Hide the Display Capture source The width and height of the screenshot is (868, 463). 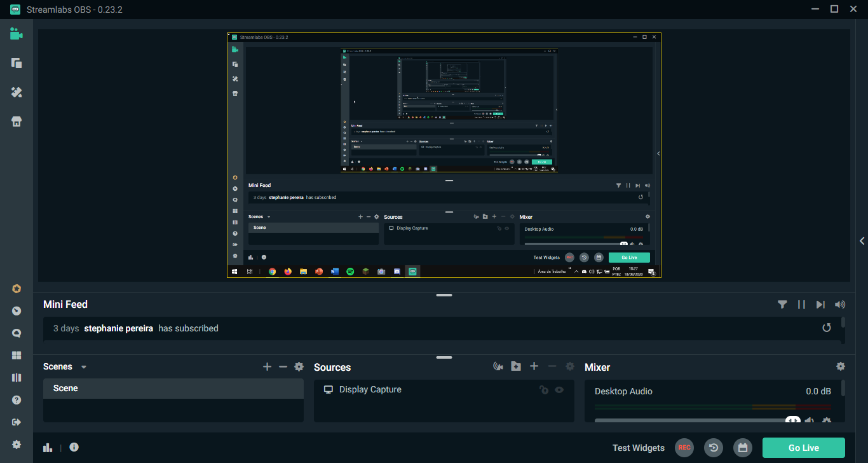559,390
